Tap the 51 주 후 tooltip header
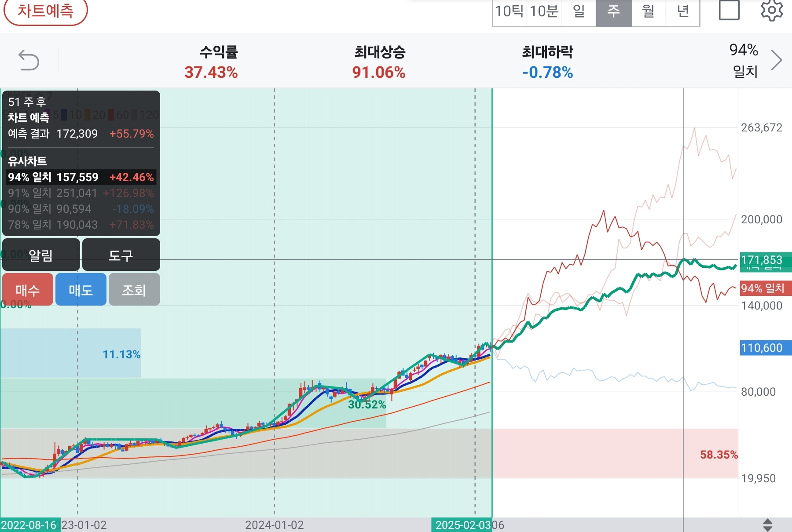 point(27,102)
